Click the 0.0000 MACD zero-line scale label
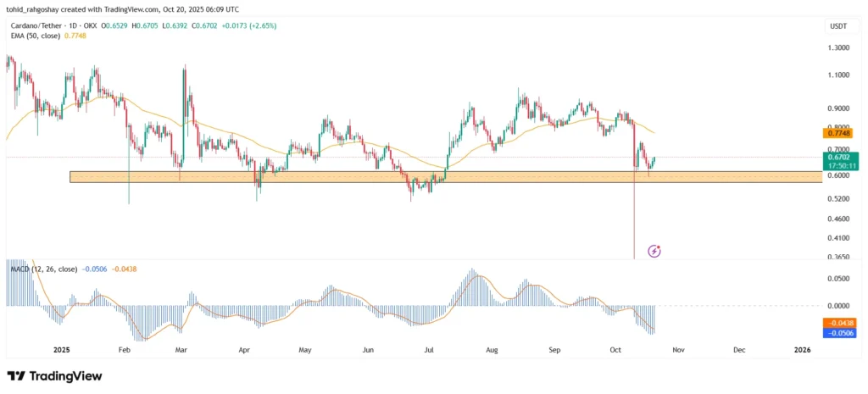The width and height of the screenshot is (868, 394). pos(837,305)
